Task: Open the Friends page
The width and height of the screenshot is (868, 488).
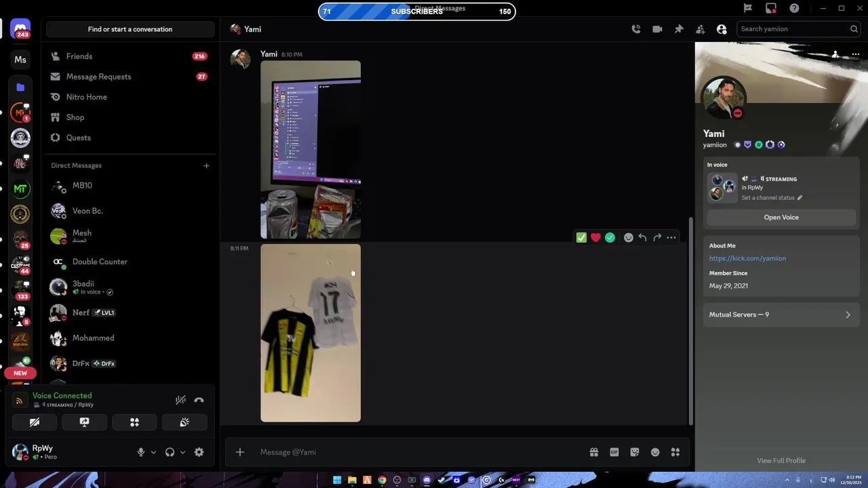Action: pos(130,56)
